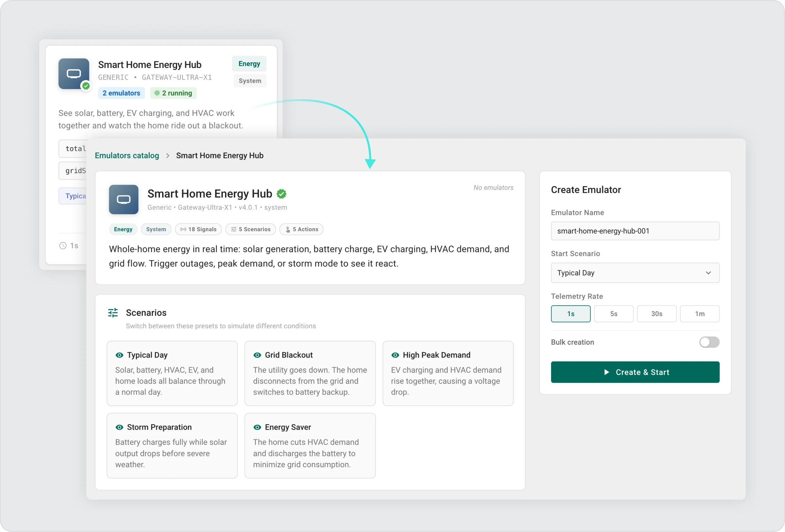Click the Scenarios sliders icon

click(113, 313)
